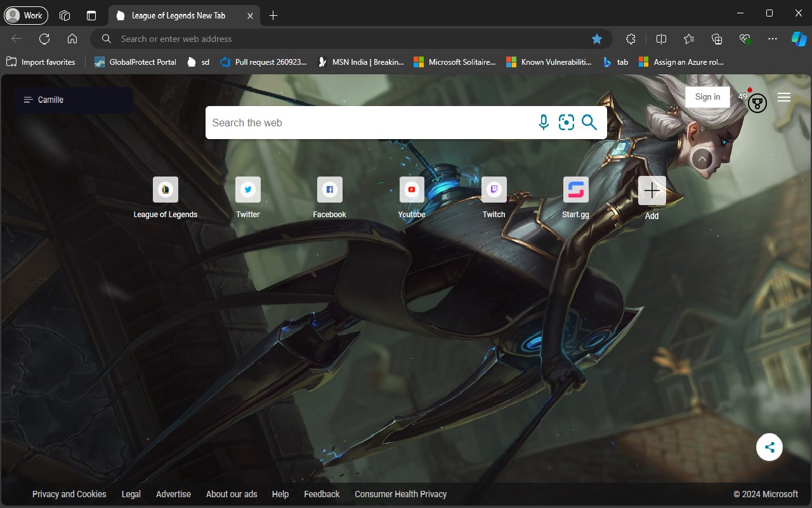Open the Youtube quick link

412,197
